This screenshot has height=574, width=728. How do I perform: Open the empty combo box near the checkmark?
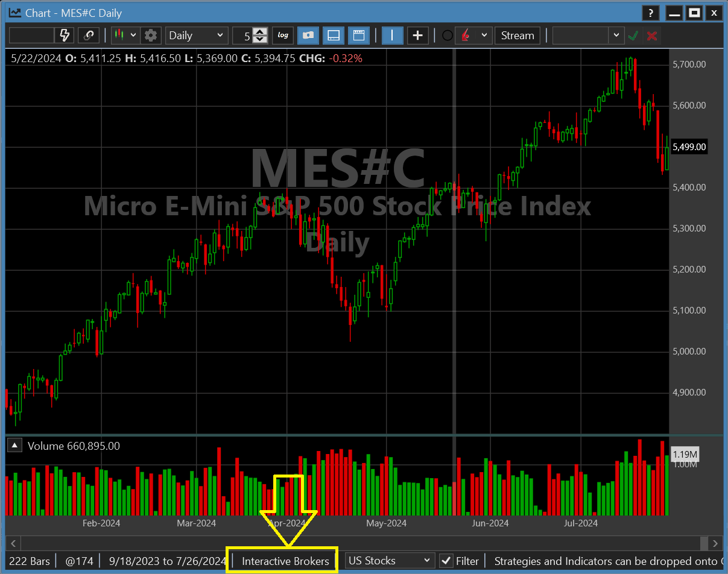pyautogui.click(x=587, y=36)
